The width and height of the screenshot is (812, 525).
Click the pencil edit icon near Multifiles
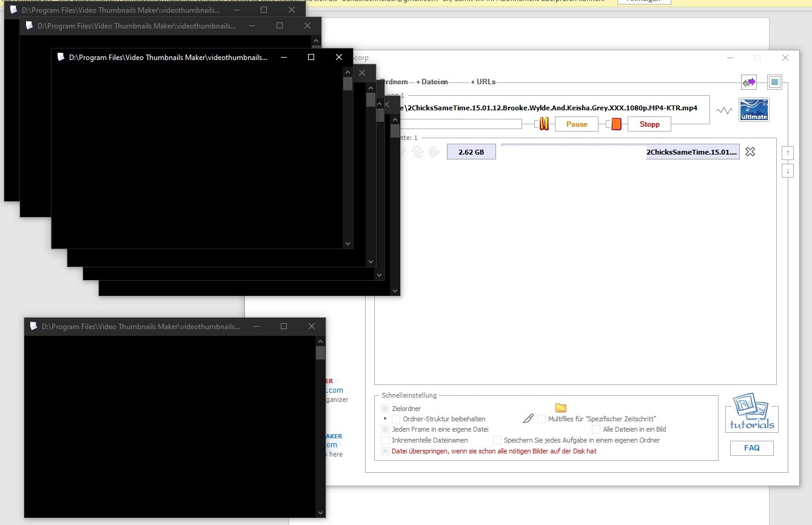(528, 418)
